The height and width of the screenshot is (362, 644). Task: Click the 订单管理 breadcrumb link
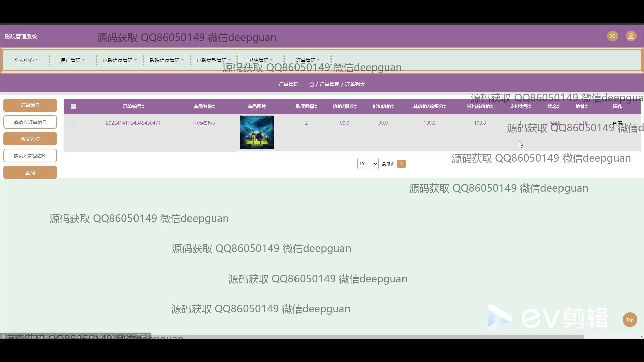(329, 84)
